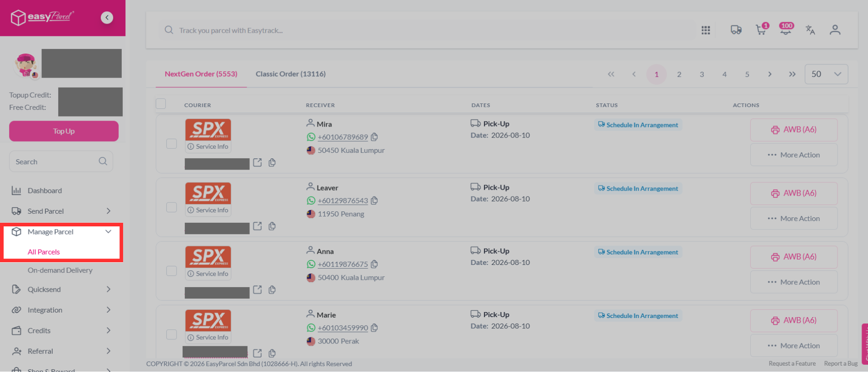Image resolution: width=868 pixels, height=372 pixels.
Task: Open the shopping cart icon
Action: pyautogui.click(x=761, y=30)
